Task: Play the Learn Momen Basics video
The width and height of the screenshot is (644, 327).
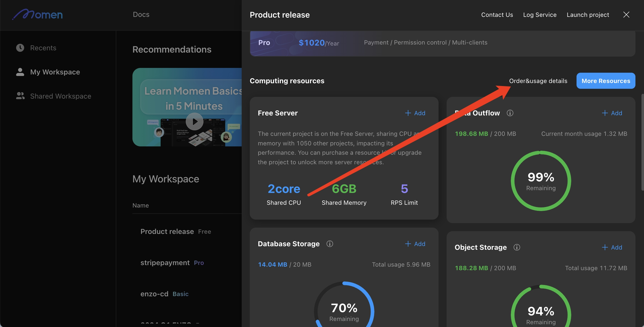Action: 195,121
